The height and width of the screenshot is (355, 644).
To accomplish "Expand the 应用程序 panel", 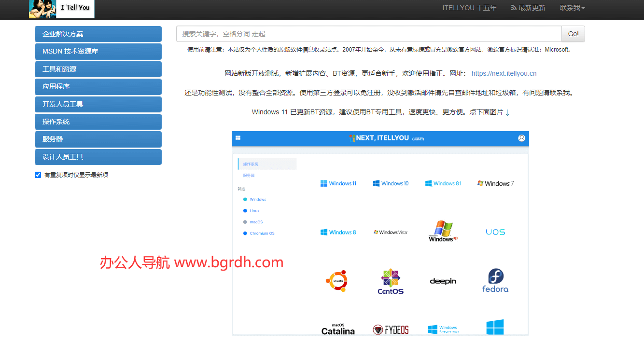I will click(98, 86).
